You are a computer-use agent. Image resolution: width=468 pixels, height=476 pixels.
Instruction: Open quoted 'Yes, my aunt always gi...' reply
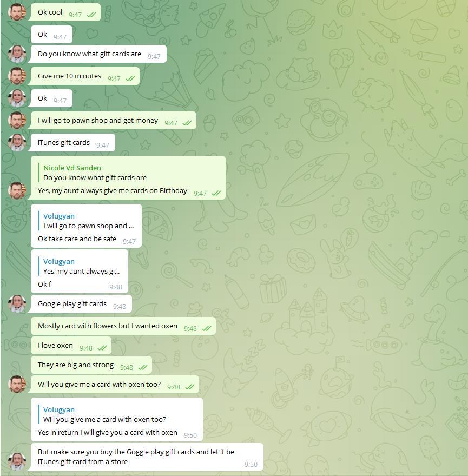tap(81, 266)
